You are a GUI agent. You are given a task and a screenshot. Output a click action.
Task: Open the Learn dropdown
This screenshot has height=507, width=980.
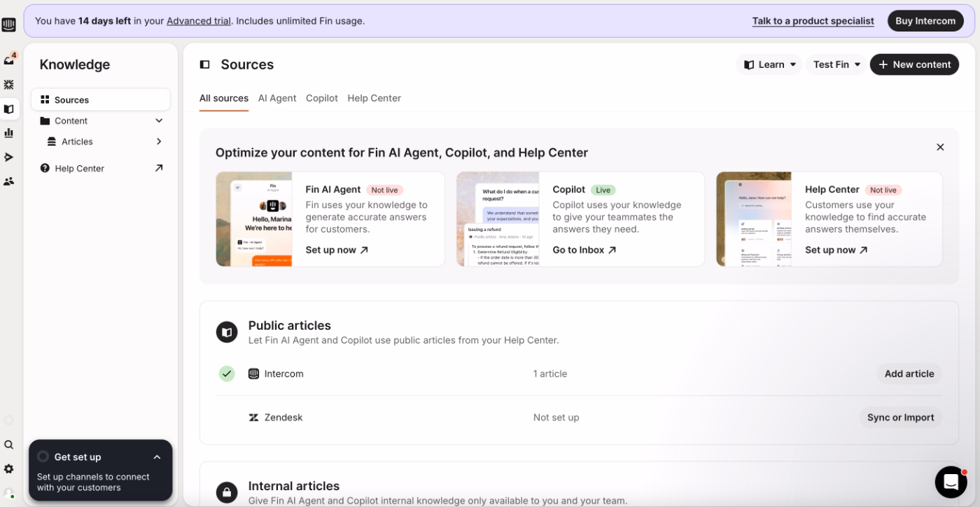pyautogui.click(x=769, y=64)
